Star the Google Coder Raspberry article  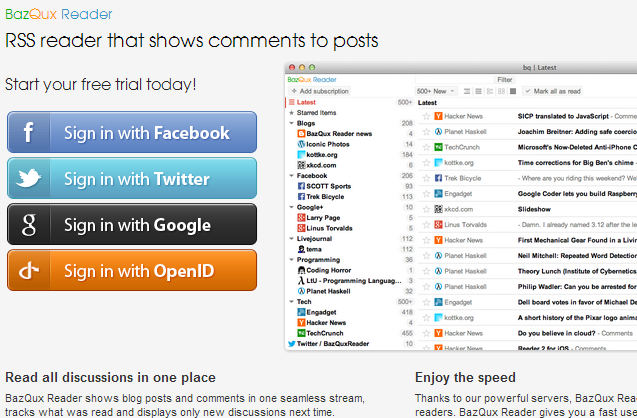point(426,194)
